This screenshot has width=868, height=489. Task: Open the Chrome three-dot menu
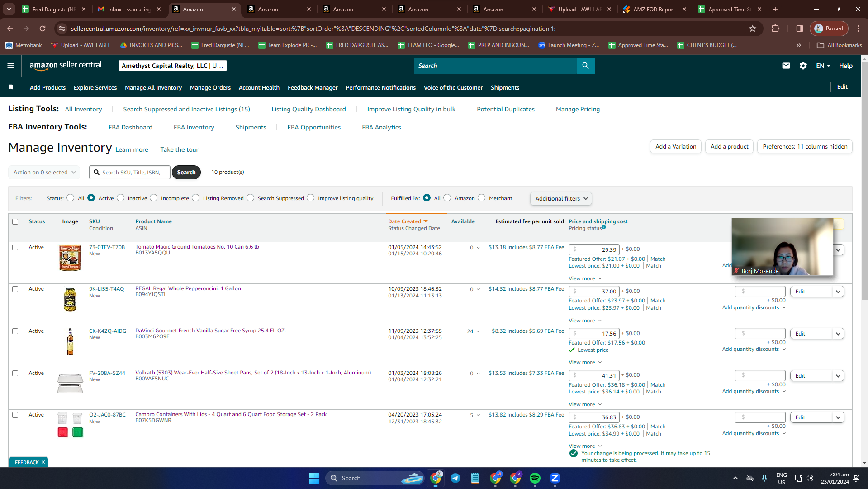click(859, 29)
